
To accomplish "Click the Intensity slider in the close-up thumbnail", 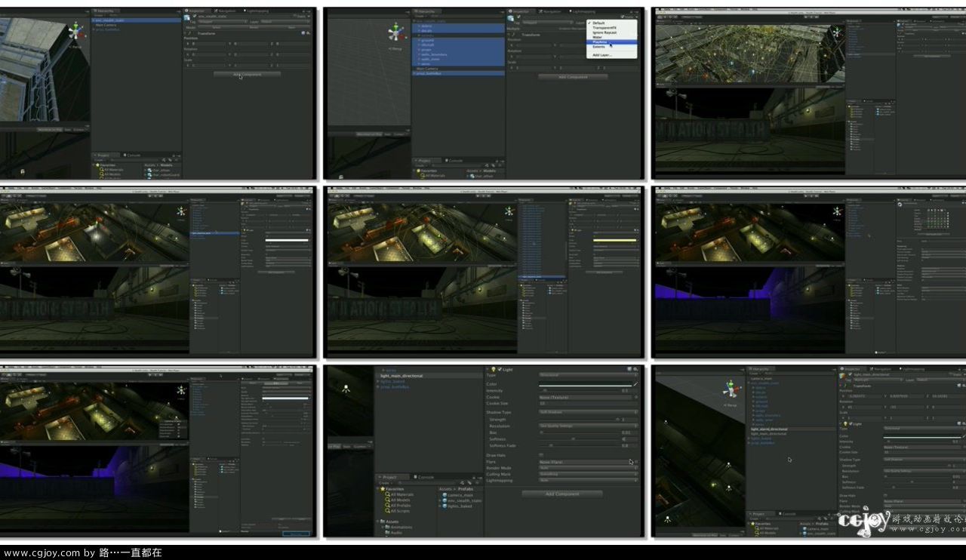I will (580, 391).
